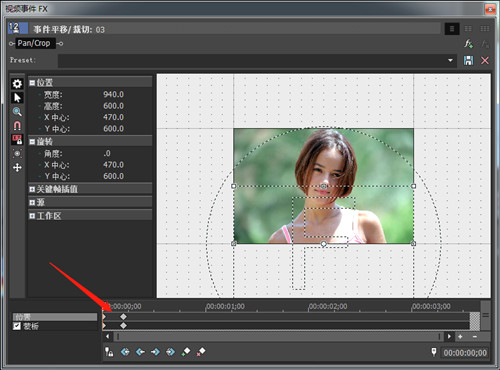The height and width of the screenshot is (370, 500).
Task: Open the Show Properties gear tool
Action: [17, 84]
